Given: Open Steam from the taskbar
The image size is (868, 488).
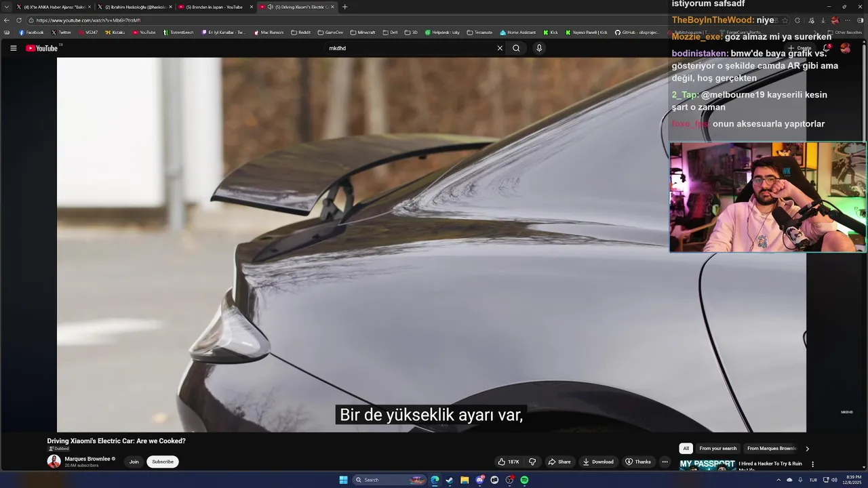Looking at the screenshot, I should click(x=450, y=480).
